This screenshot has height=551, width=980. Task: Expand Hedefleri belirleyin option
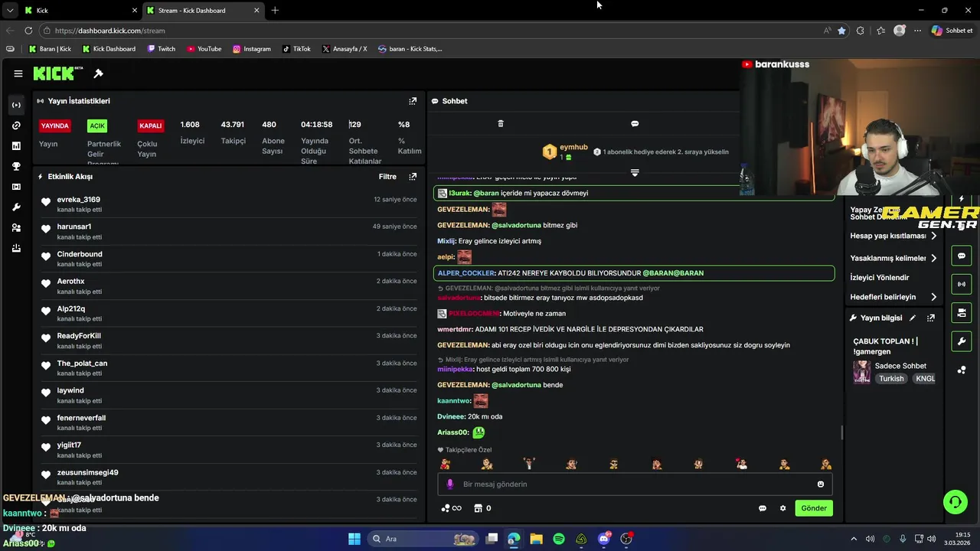click(893, 297)
